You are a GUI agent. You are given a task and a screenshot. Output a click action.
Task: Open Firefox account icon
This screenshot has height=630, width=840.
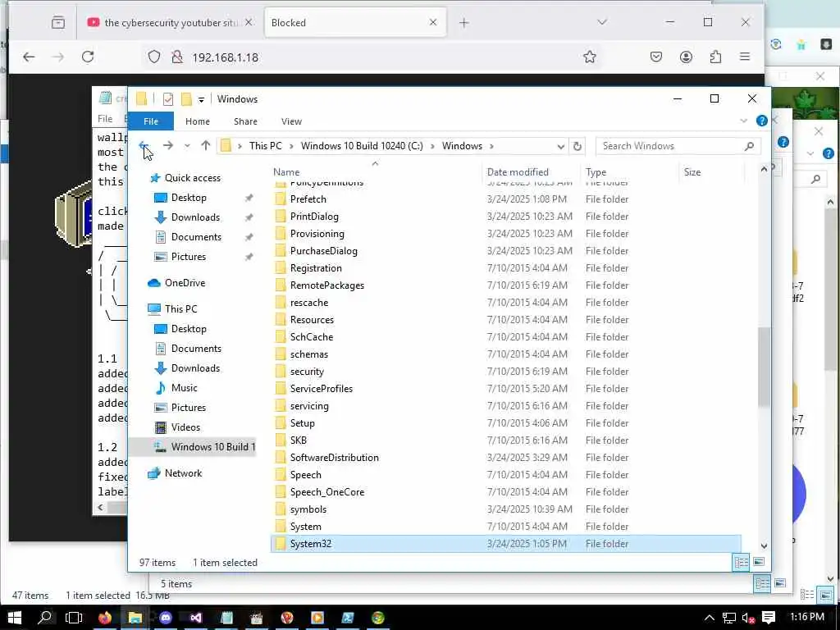(686, 57)
